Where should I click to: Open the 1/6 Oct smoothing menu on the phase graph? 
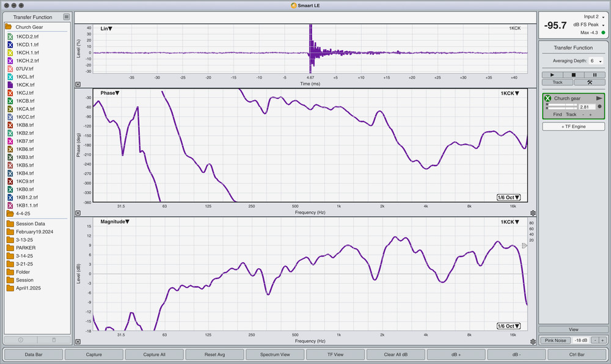point(508,197)
